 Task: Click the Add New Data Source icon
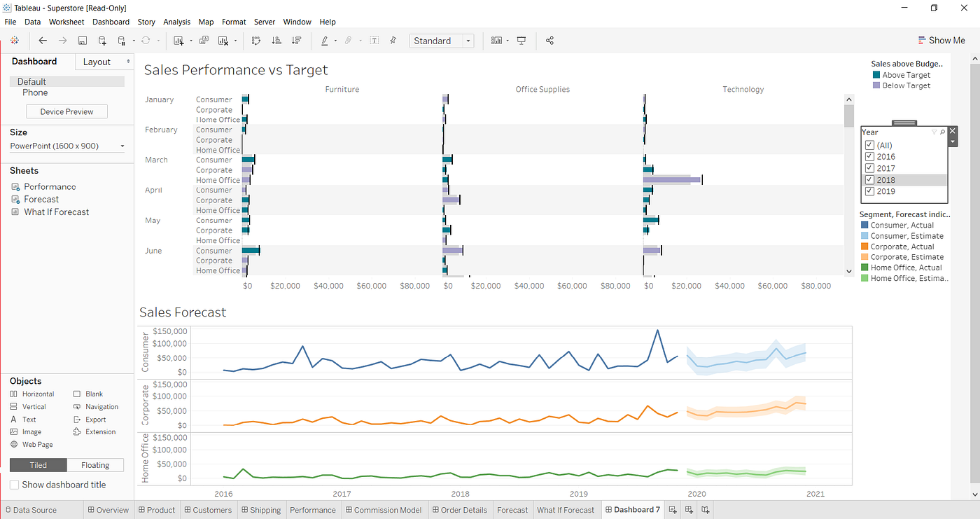[x=102, y=41]
